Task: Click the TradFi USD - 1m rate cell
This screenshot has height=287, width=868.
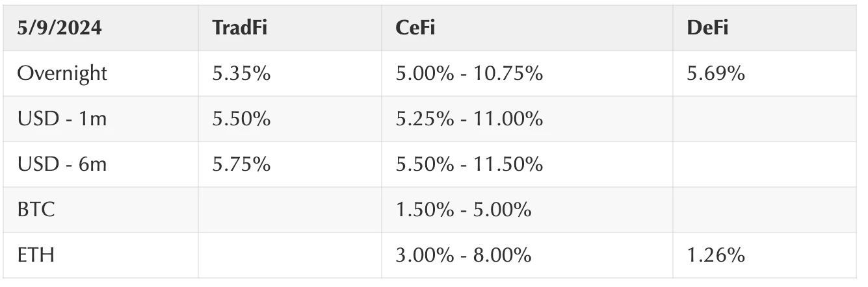Action: coord(241,119)
